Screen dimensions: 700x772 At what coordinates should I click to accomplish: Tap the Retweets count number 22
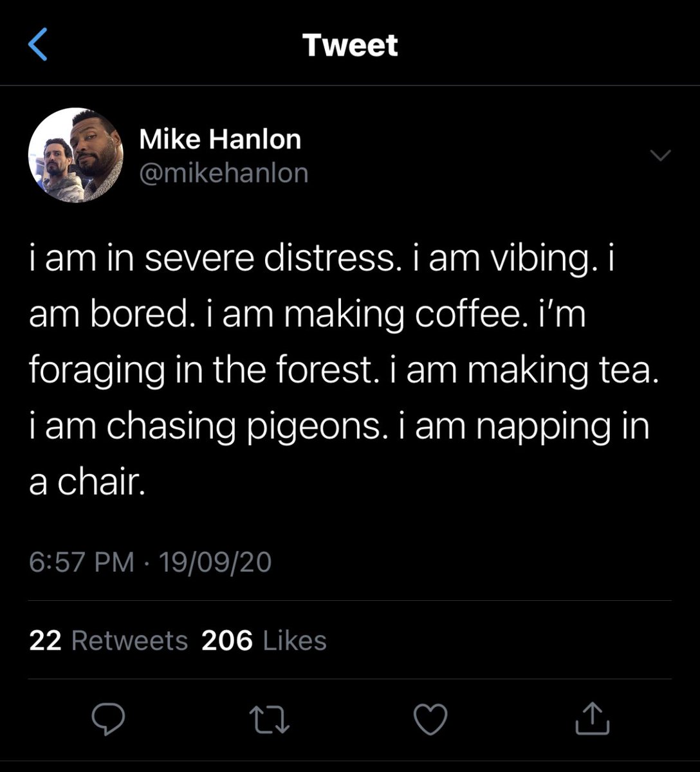coord(45,641)
